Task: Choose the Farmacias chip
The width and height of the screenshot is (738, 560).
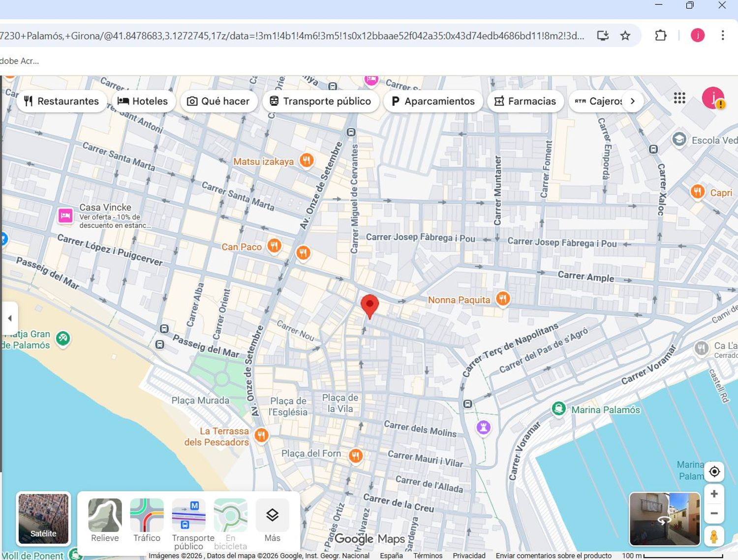Action: click(525, 101)
